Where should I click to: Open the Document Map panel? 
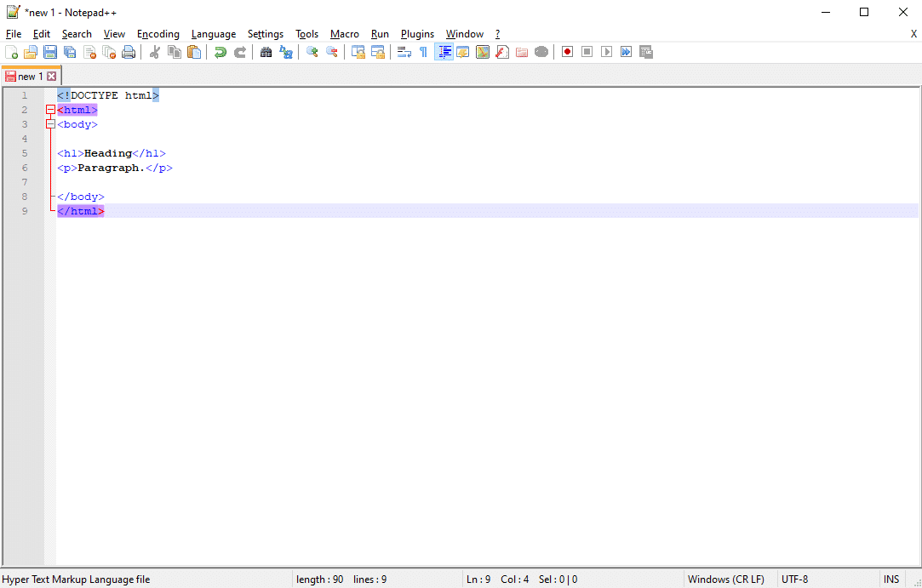click(x=483, y=52)
